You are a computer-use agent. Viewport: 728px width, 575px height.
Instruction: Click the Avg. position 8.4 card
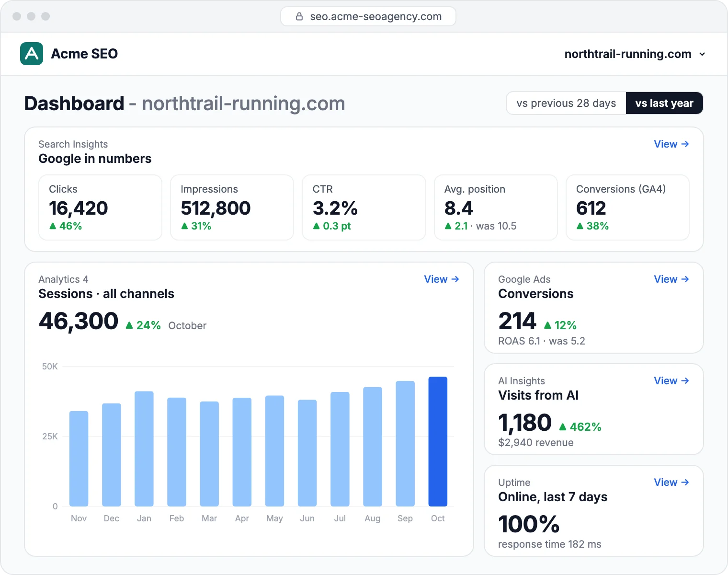tap(496, 207)
